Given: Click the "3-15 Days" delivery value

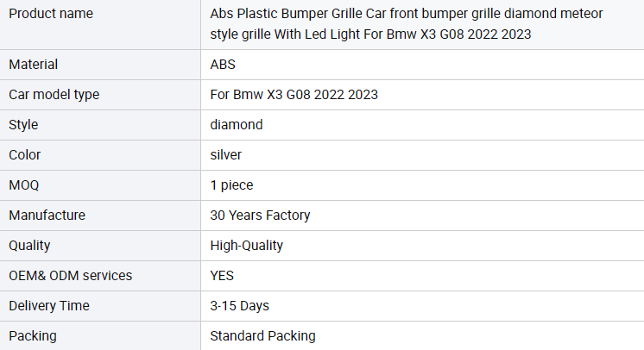Looking at the screenshot, I should [x=238, y=306].
